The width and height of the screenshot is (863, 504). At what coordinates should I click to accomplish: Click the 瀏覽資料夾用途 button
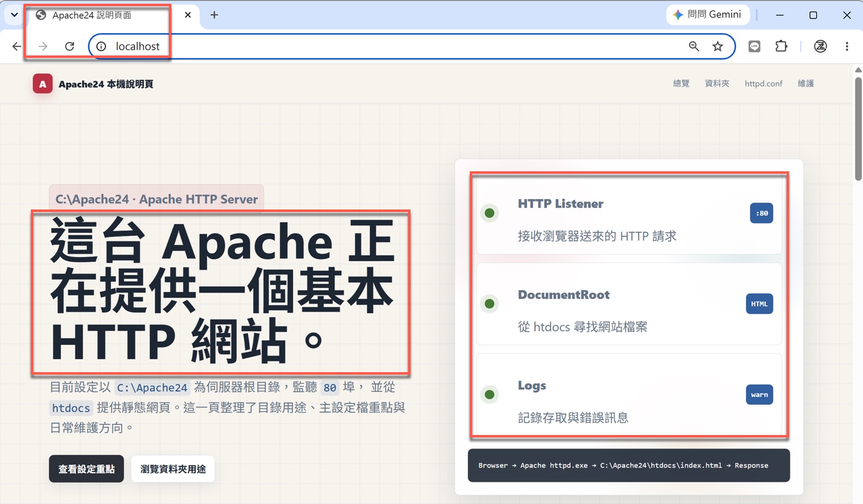click(173, 469)
